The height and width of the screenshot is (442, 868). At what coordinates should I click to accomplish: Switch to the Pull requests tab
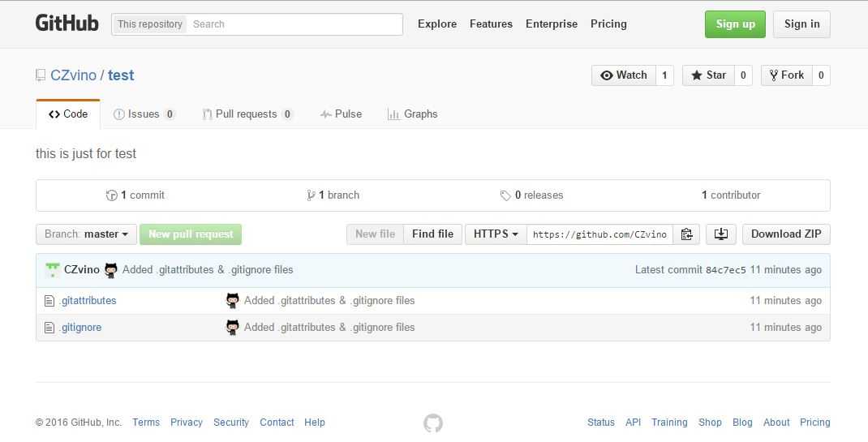click(x=247, y=114)
